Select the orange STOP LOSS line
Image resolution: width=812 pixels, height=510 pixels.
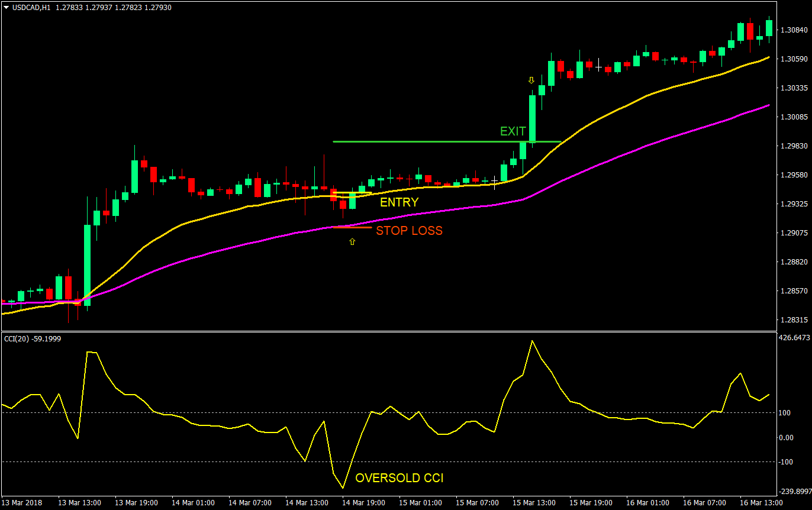(352, 227)
